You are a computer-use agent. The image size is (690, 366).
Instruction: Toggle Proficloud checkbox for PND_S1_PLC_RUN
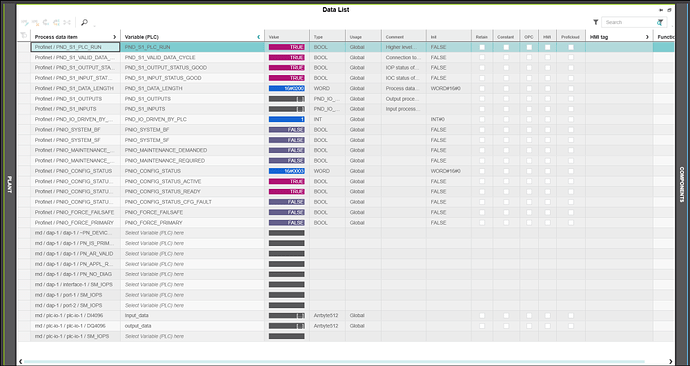tap(571, 47)
